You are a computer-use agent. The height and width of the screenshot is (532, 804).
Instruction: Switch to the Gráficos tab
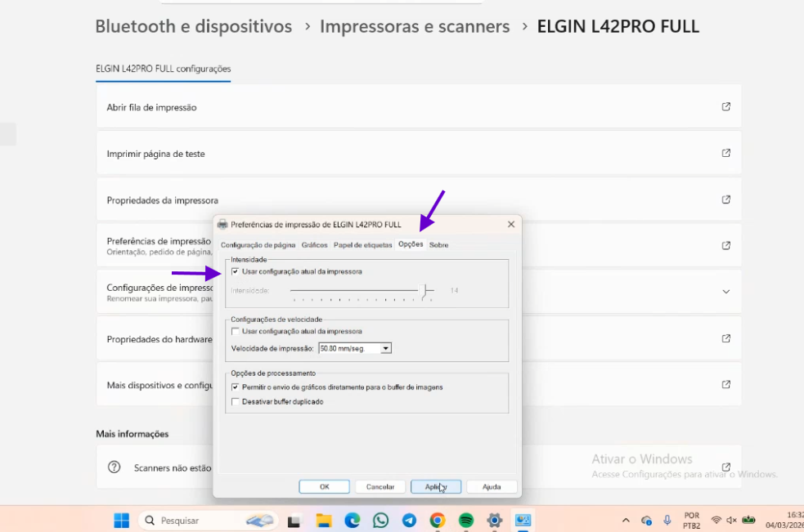pos(314,245)
